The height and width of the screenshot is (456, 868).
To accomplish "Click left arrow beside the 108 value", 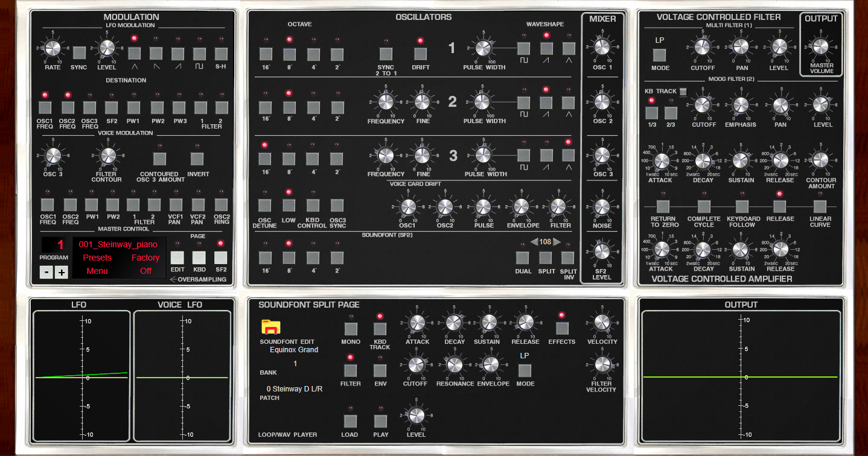I will (x=534, y=242).
